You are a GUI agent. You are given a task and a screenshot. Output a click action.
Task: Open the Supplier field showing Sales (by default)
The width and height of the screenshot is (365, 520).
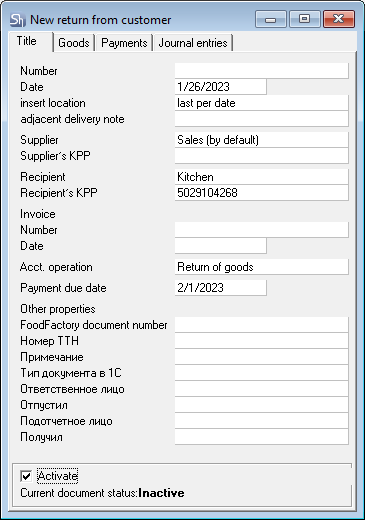tap(262, 140)
